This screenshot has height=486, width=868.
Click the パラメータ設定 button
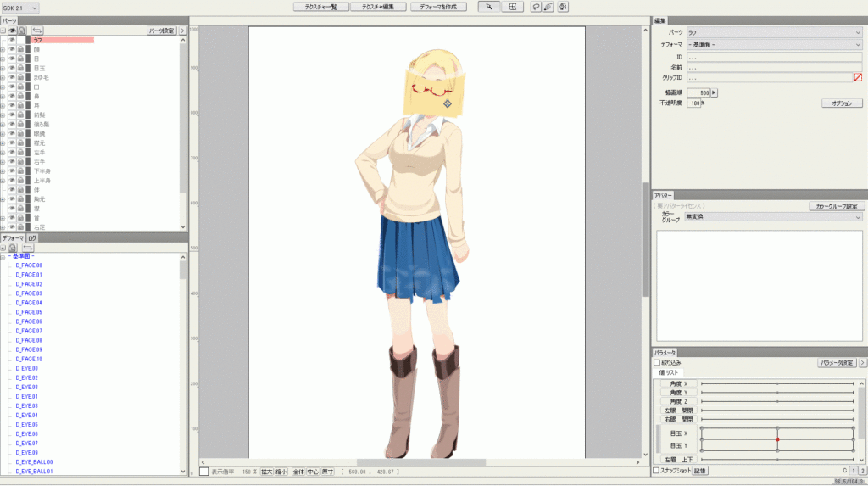(836, 362)
